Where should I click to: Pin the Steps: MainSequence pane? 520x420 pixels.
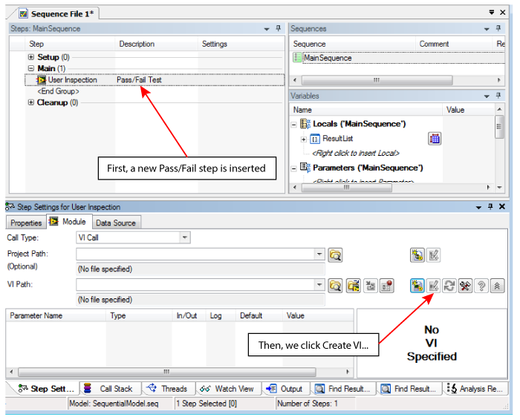279,28
